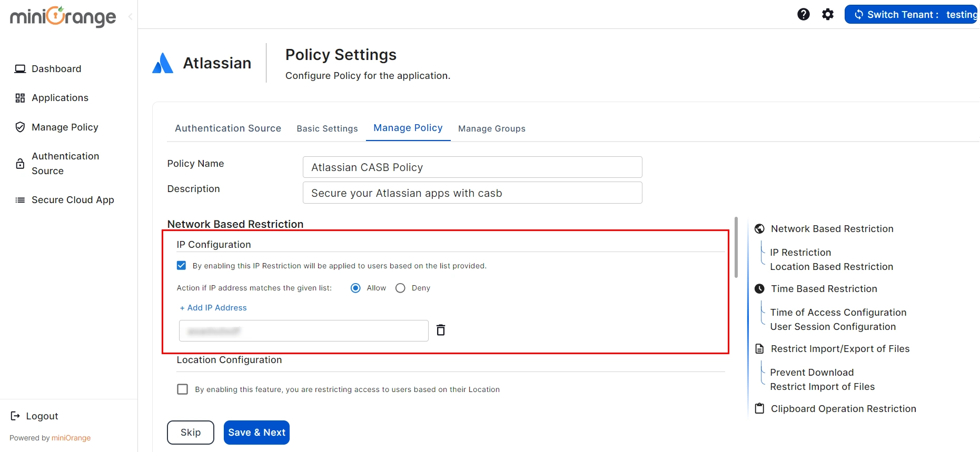Click the Logout icon

pyautogui.click(x=15, y=416)
